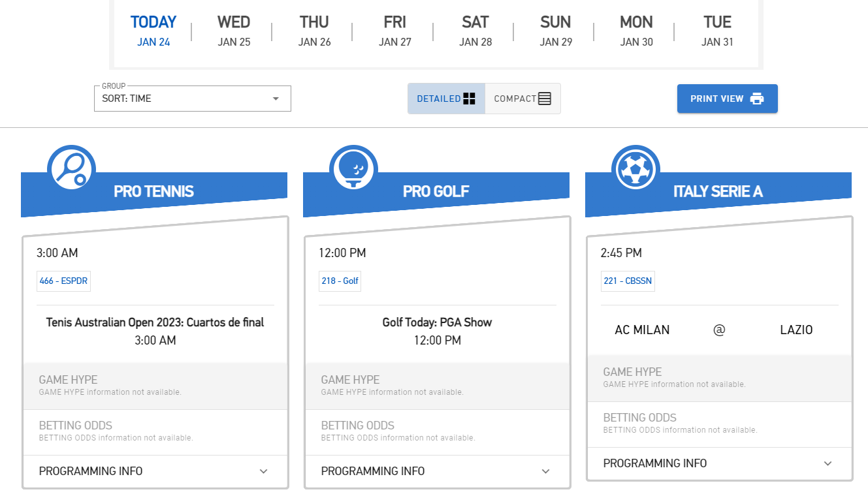Click the tennis racket sport icon
Viewport: 868px width, 496px height.
[x=71, y=169]
